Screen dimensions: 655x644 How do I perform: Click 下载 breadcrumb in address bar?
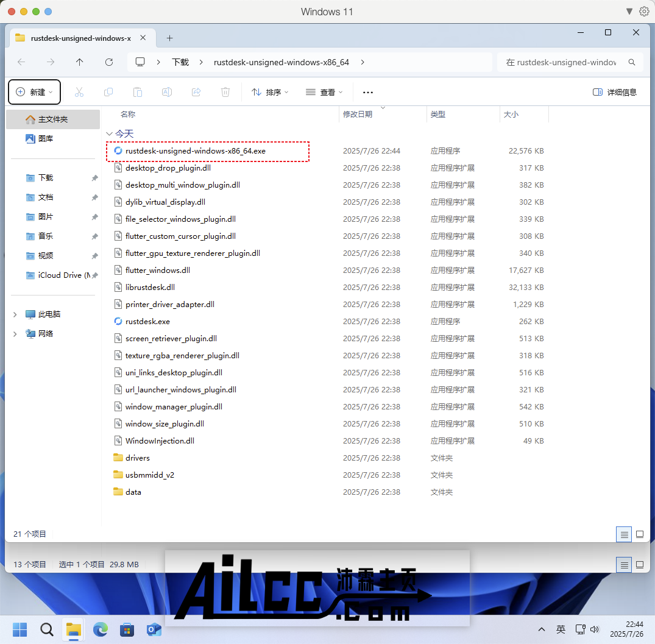[x=180, y=62]
